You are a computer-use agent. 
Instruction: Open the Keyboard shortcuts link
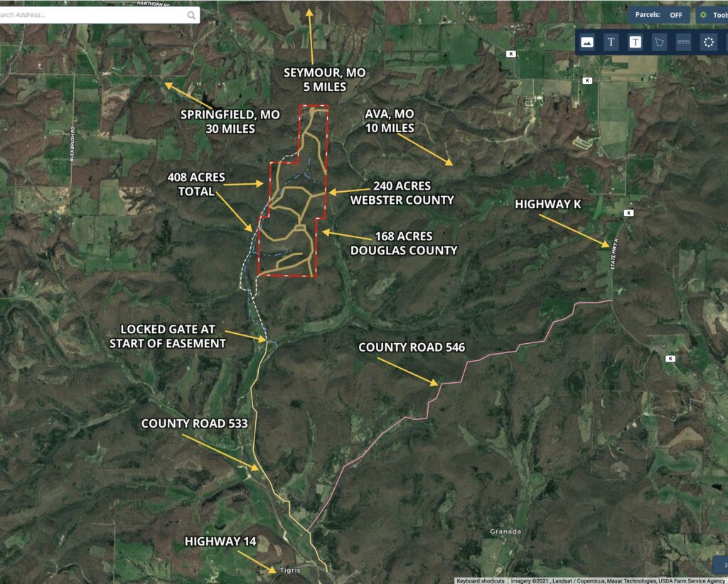click(480, 580)
